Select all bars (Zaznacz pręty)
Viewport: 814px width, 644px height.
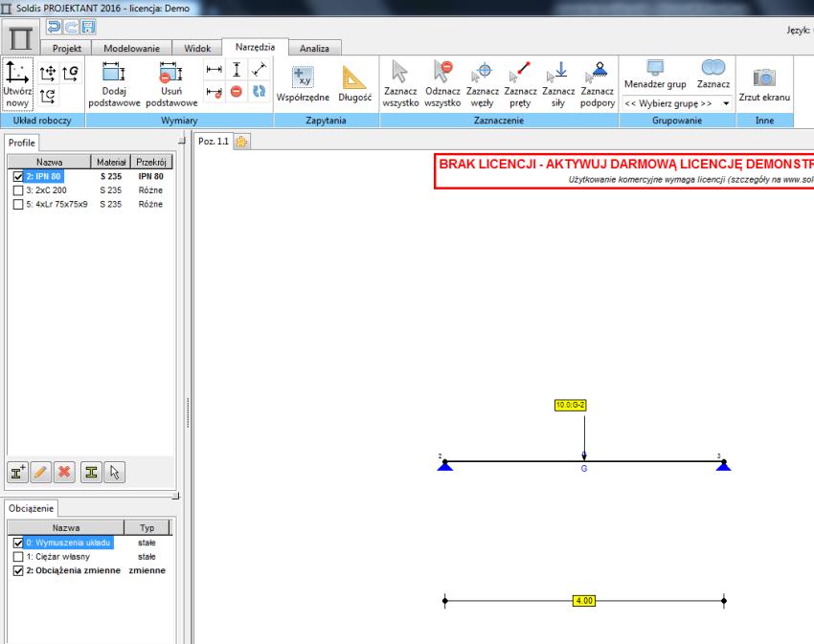(520, 84)
